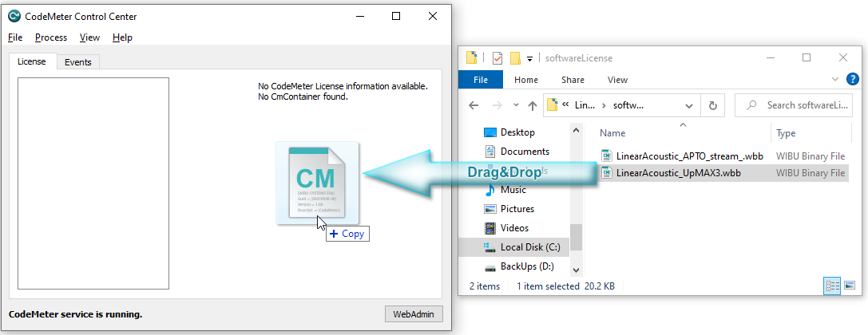Open the File menu in CodeMeter
This screenshot has height=335, width=868.
pyautogui.click(x=15, y=37)
